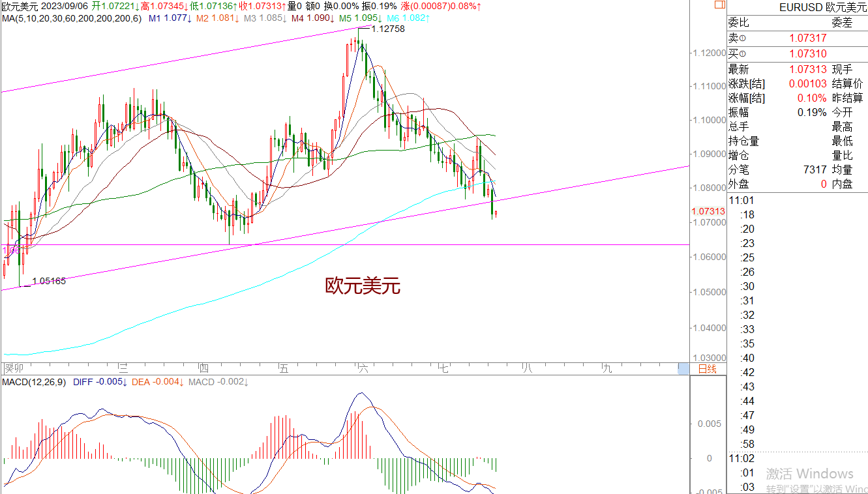The height and width of the screenshot is (494, 868).
Task: Click the 外盘 row label
Action: tap(739, 184)
